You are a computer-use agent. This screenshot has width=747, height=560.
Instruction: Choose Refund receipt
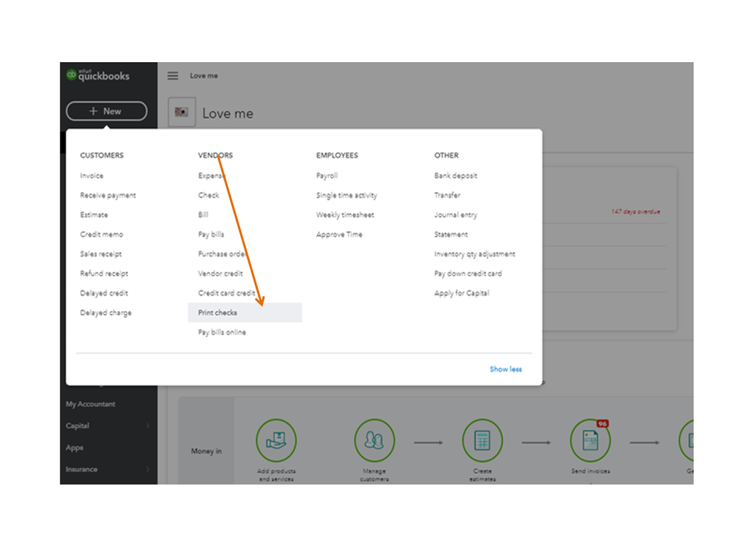(x=104, y=274)
